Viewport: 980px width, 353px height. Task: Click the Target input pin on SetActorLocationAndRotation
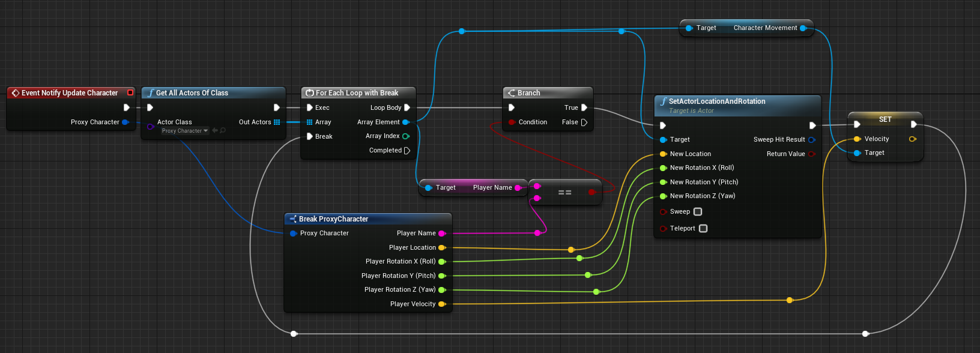[x=663, y=139]
